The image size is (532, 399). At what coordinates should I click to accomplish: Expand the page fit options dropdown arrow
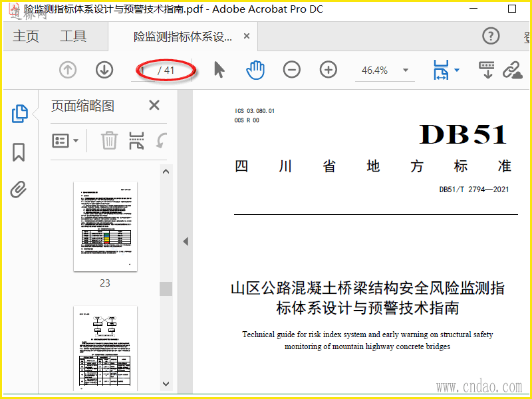457,70
